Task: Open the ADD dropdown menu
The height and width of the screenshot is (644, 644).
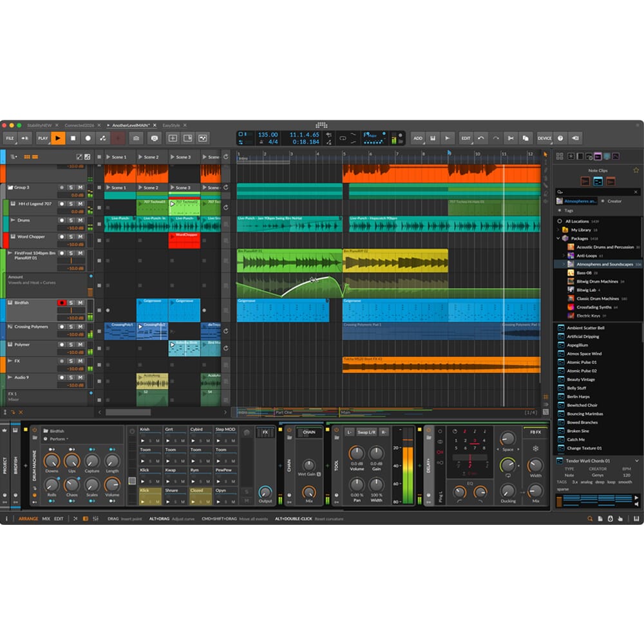Action: (x=418, y=138)
